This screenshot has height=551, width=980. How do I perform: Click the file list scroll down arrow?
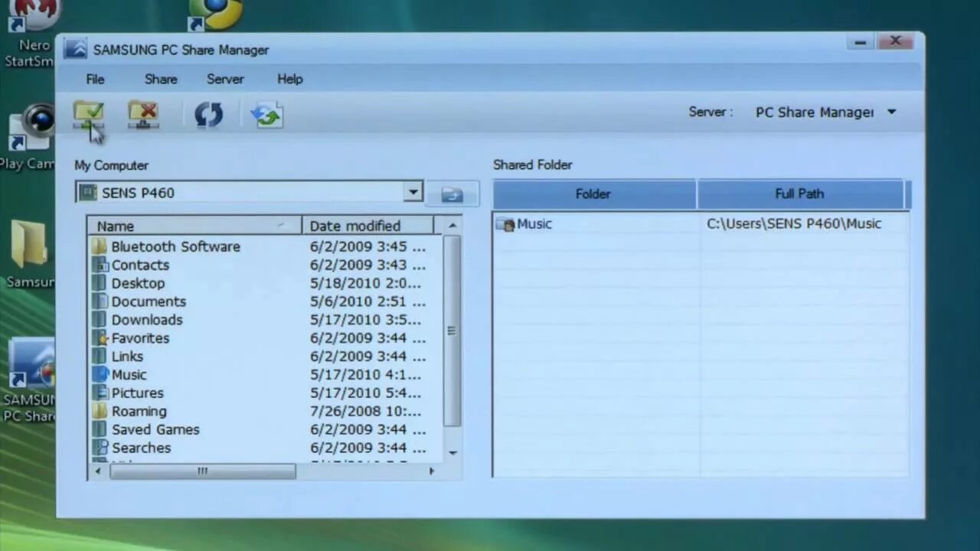[452, 452]
